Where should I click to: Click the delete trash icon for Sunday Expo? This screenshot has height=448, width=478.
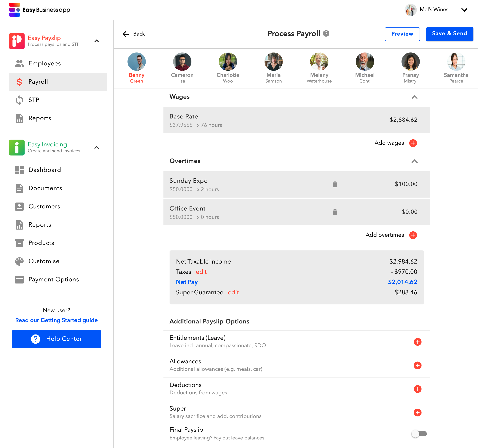point(335,184)
